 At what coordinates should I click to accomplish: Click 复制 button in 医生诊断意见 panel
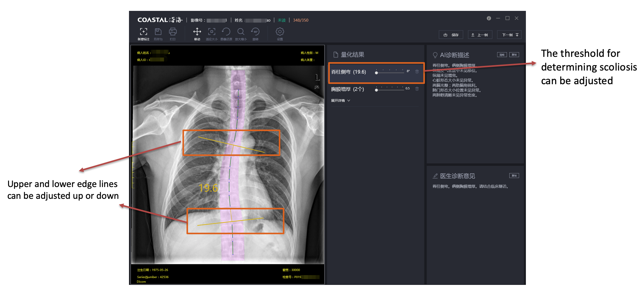(514, 176)
